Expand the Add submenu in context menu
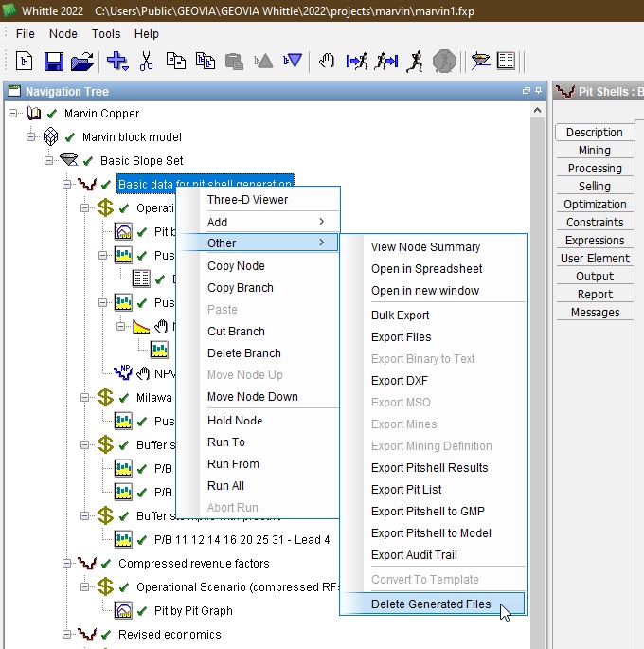Viewport: 644px width, 649px height. [258, 222]
